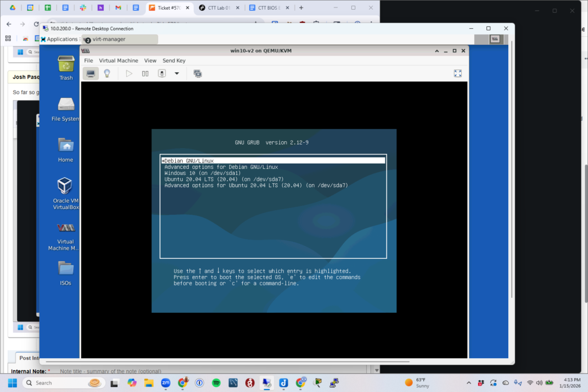Show the graphical console view
This screenshot has height=392, width=588.
coord(91,73)
